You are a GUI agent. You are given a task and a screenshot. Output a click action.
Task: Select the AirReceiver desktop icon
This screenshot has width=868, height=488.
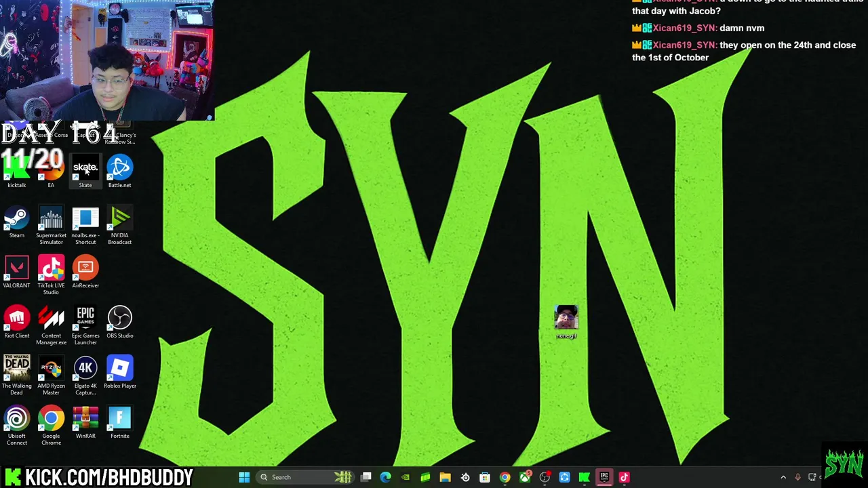tap(85, 272)
